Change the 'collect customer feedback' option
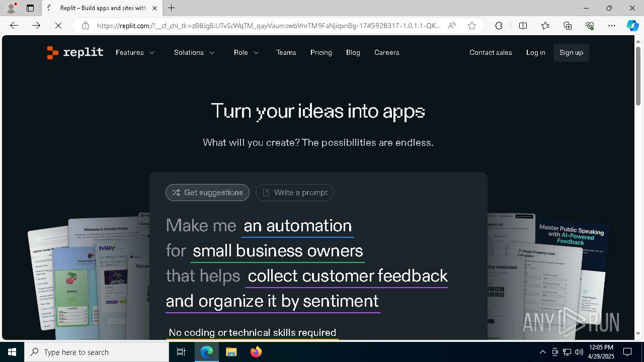Screen dimensions: 644x362 tap(347, 276)
